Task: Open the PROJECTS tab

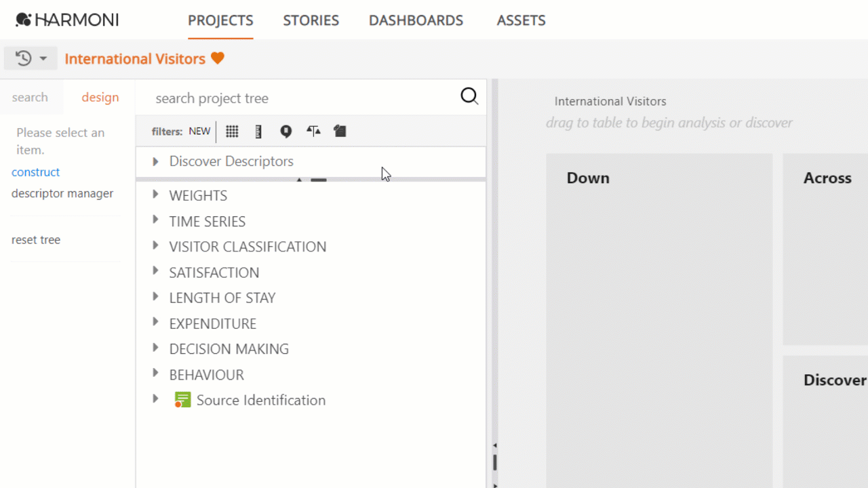Action: tap(220, 20)
